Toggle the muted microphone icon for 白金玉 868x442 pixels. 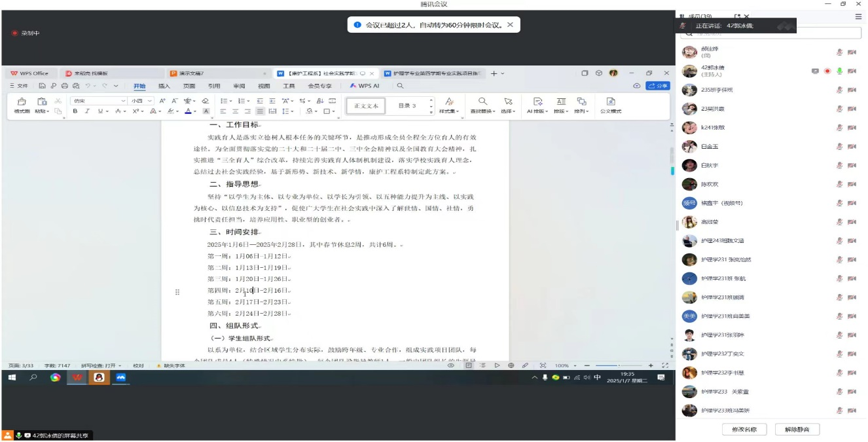click(x=839, y=147)
